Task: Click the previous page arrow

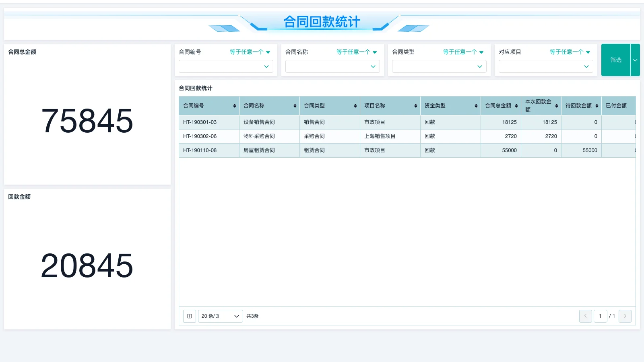Action: [586, 316]
